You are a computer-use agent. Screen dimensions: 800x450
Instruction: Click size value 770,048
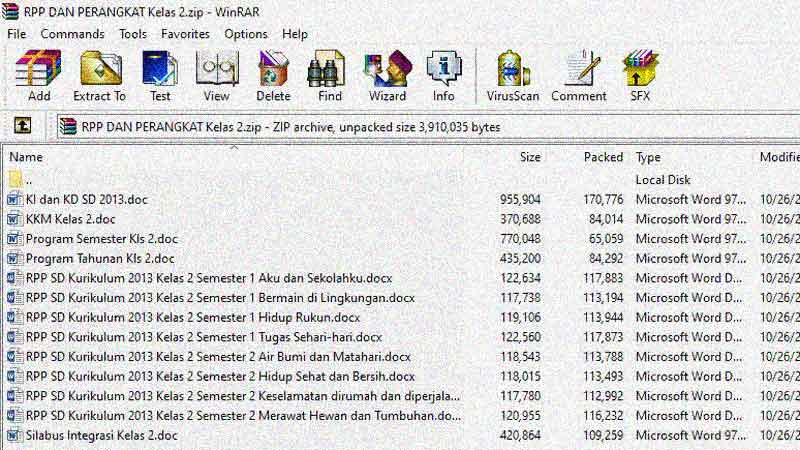point(520,239)
